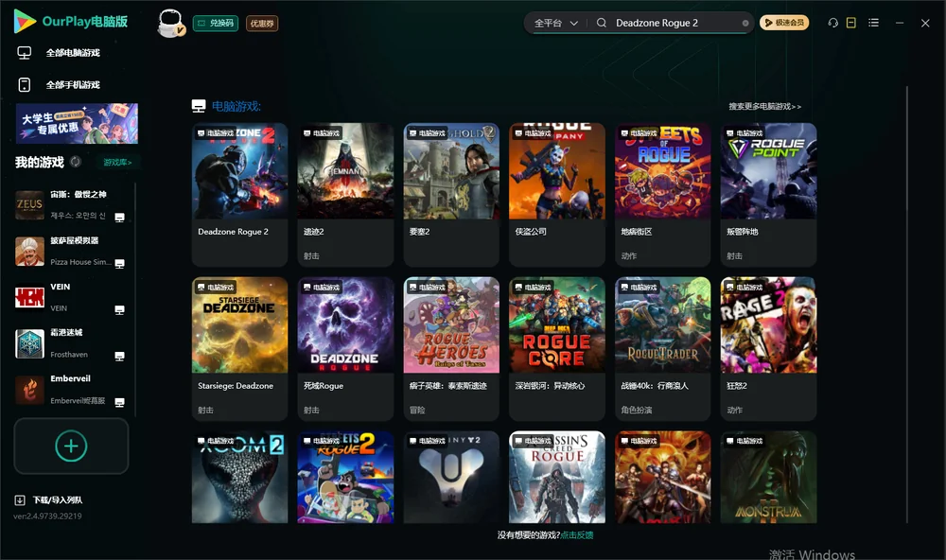Open the 要塞2 game card
This screenshot has width=946, height=560.
point(451,194)
